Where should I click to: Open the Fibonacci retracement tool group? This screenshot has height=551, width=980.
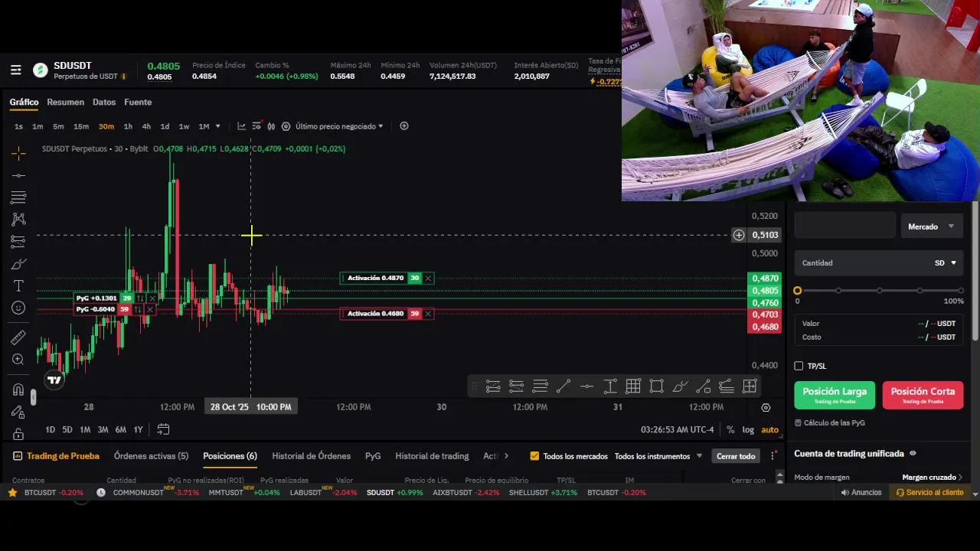tap(18, 197)
